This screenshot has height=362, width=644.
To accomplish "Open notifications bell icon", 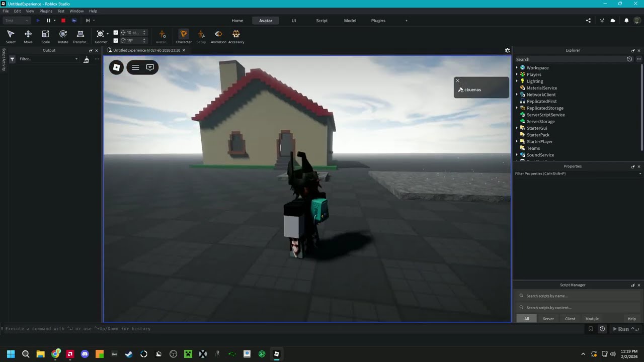I will pos(626,21).
